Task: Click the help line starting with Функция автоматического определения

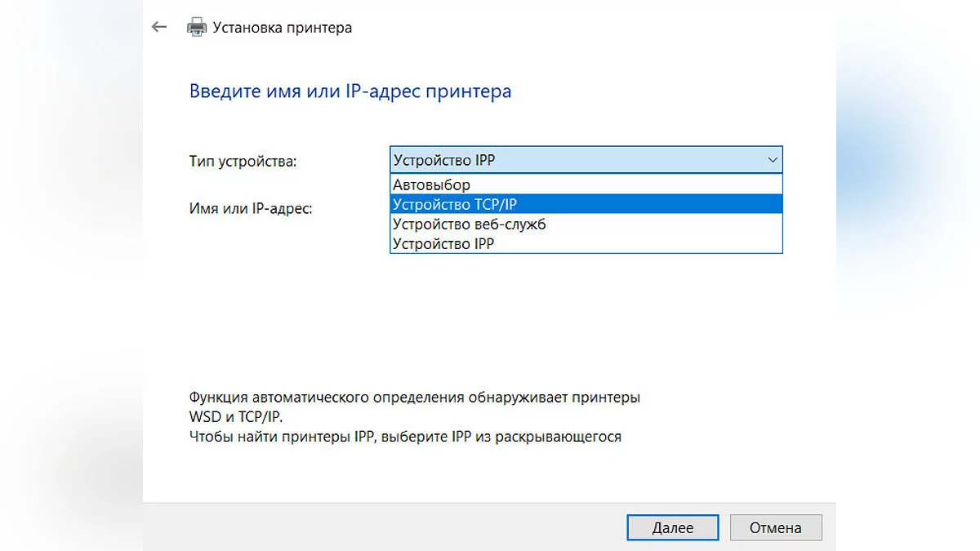Action: pos(414,398)
